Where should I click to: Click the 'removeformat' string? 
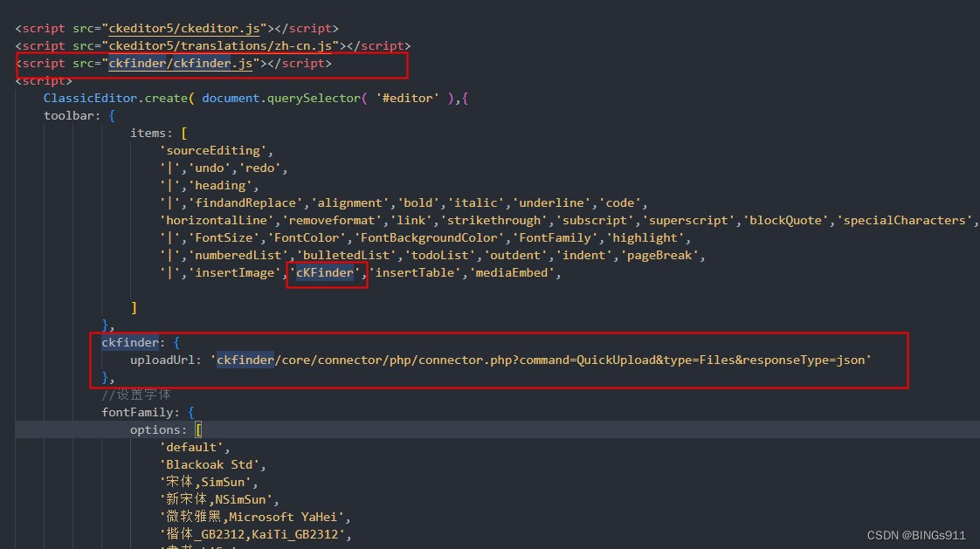point(332,221)
